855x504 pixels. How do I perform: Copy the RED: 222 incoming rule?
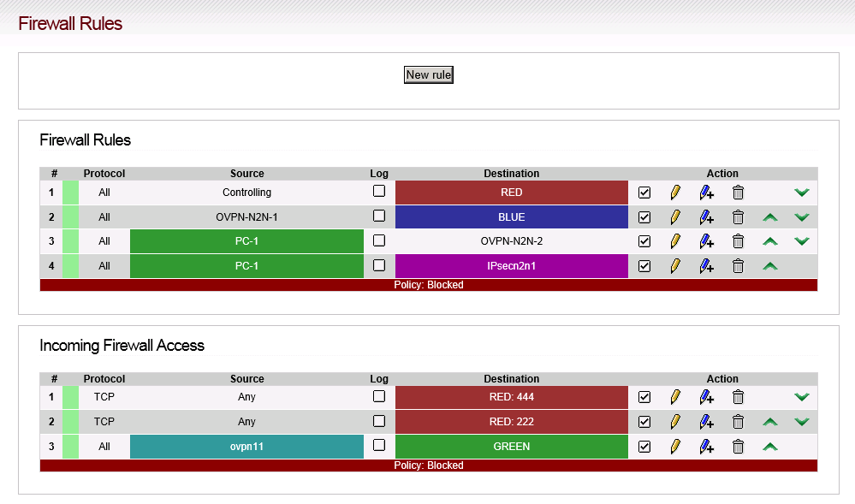(x=707, y=422)
